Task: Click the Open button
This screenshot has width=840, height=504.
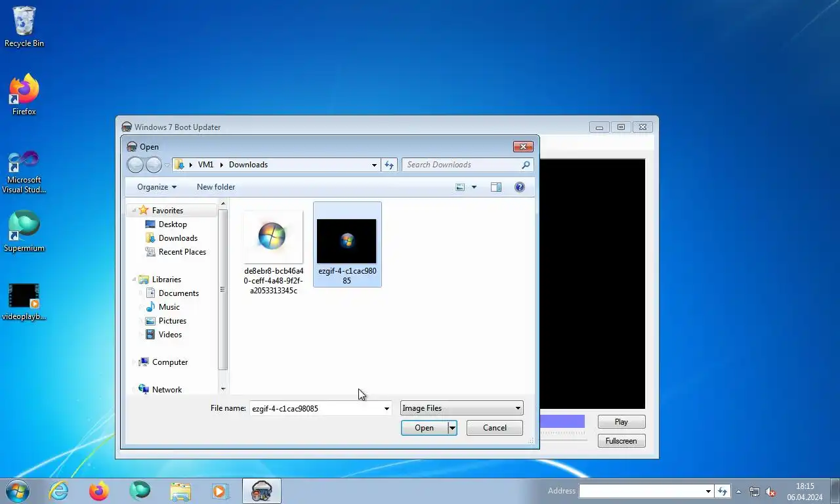Action: (x=424, y=428)
